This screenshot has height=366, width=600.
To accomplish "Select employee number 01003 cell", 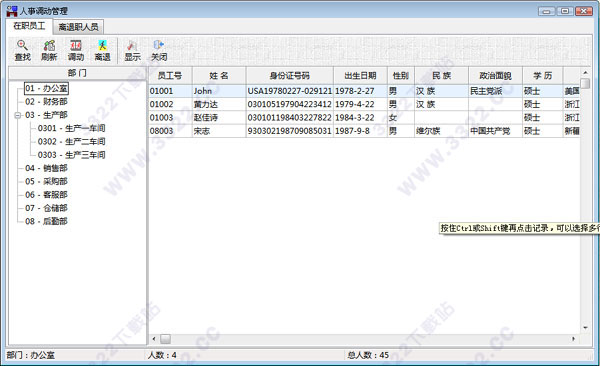I will (170, 118).
